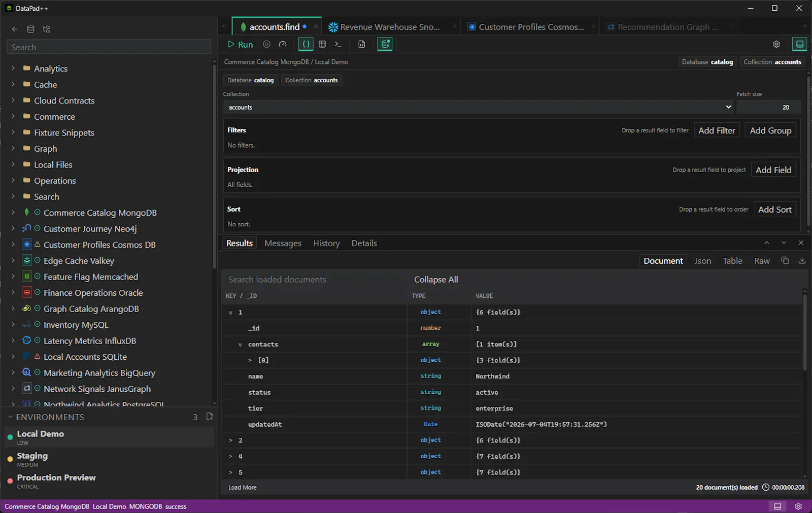
Task: Switch to the Customer Profiles Cosmos... tab
Action: pyautogui.click(x=530, y=27)
